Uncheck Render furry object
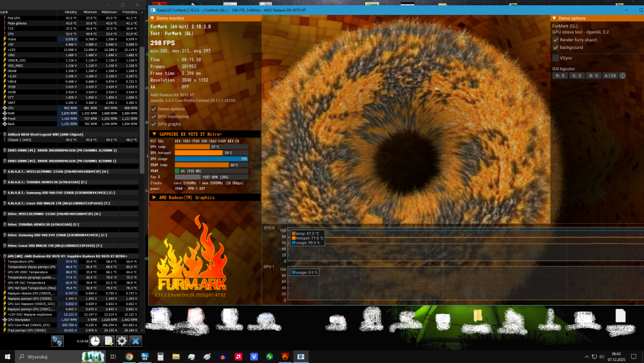This screenshot has width=644, height=363. [556, 40]
